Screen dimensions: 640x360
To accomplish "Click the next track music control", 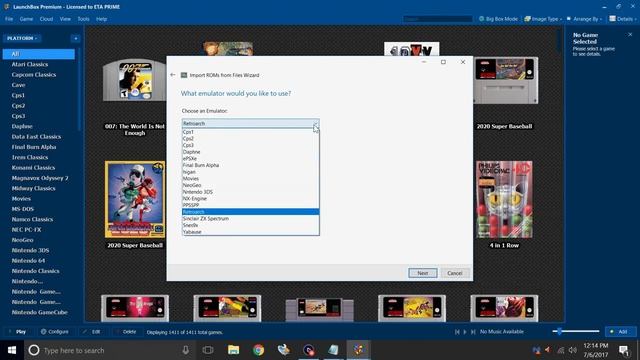I will [x=473, y=332].
